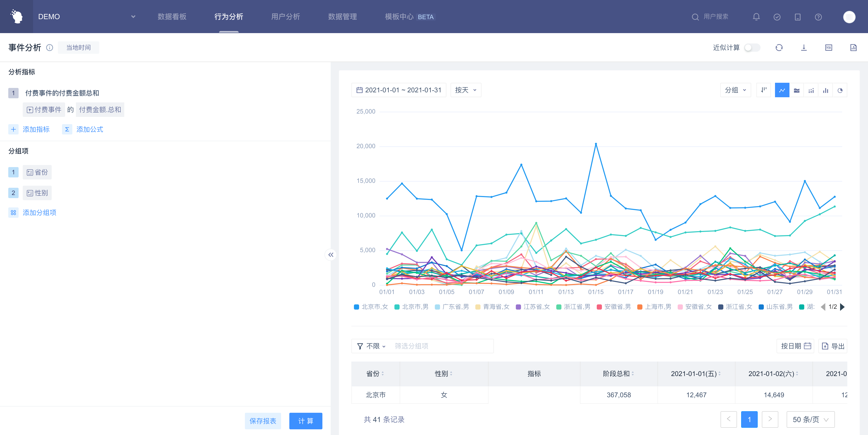The image size is (868, 435).
Task: Open the notifications bell icon
Action: pos(756,17)
